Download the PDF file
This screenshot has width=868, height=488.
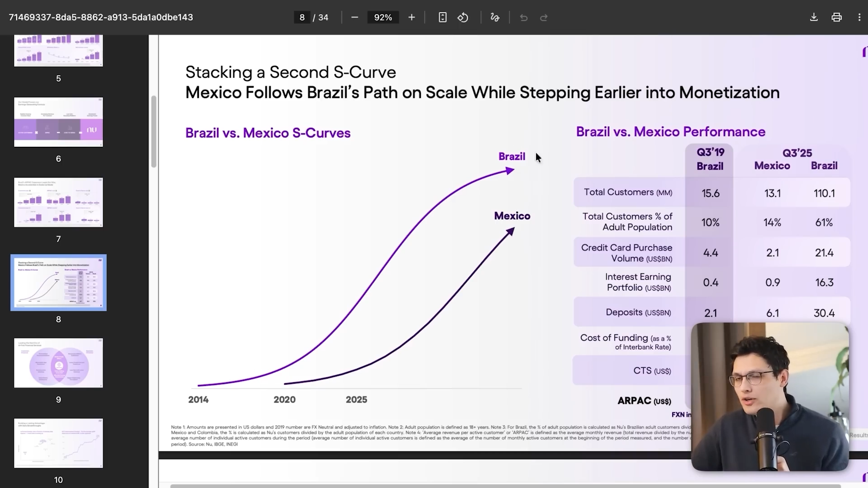point(814,17)
